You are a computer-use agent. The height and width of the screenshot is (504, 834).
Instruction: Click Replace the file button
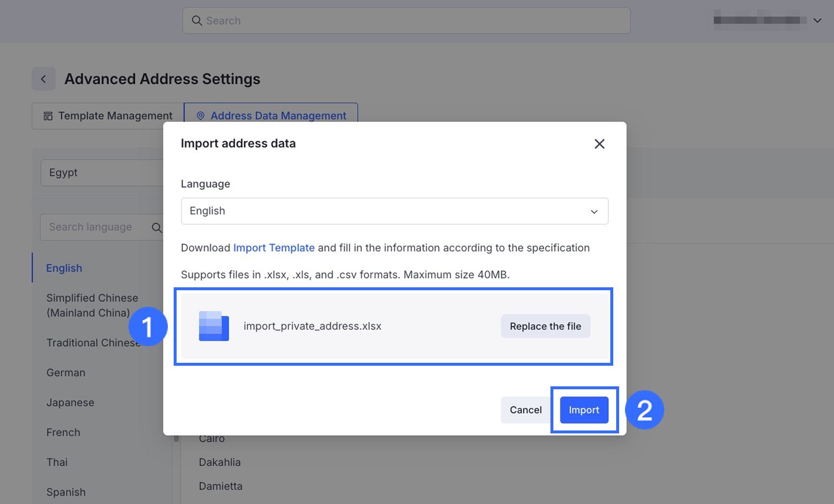(x=545, y=327)
